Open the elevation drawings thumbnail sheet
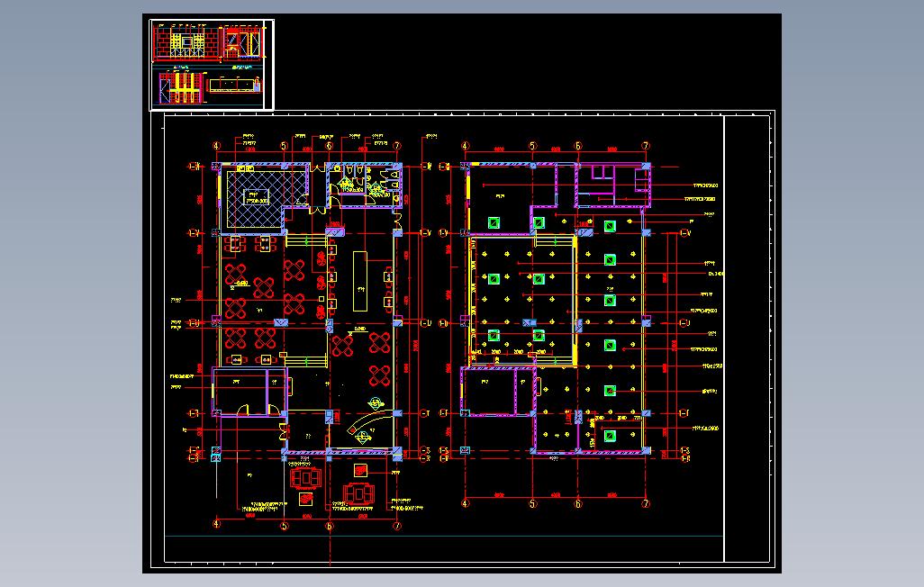924x587 pixels. coord(212,65)
